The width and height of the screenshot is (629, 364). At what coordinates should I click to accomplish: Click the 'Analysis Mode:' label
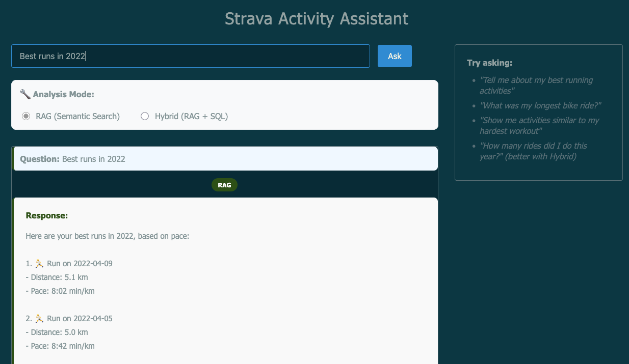click(64, 94)
